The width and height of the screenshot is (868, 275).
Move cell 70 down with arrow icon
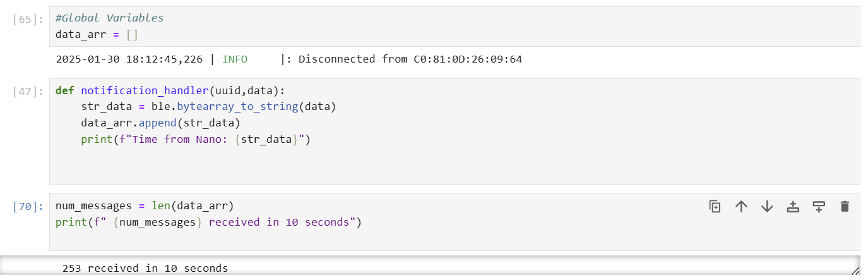click(x=767, y=206)
